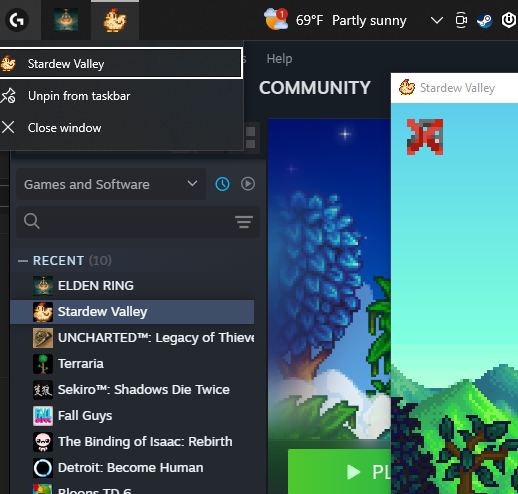This screenshot has height=494, width=518.
Task: Select the Stardew Valley chicken taskbar icon
Action: (115, 20)
